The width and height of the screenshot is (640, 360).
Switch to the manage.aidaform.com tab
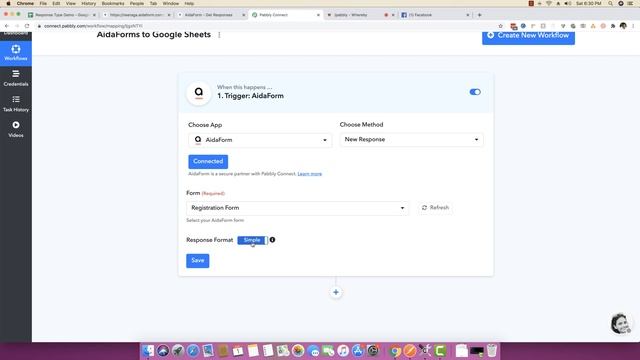pos(136,15)
